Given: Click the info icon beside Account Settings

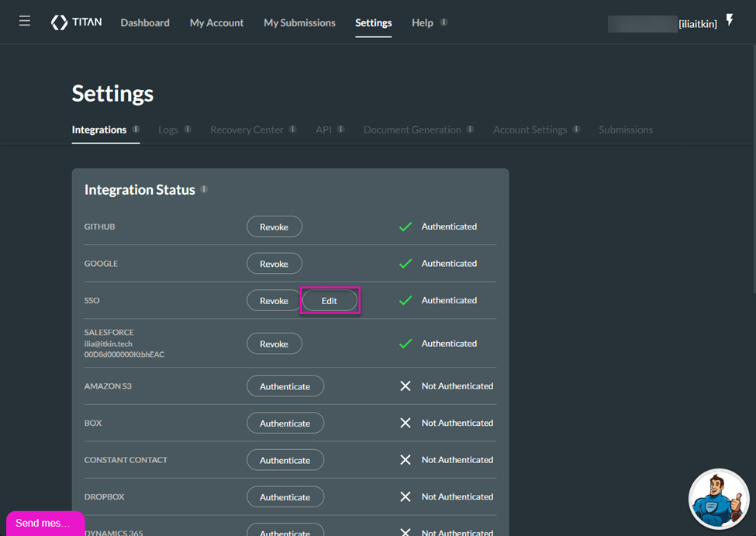Looking at the screenshot, I should 576,129.
